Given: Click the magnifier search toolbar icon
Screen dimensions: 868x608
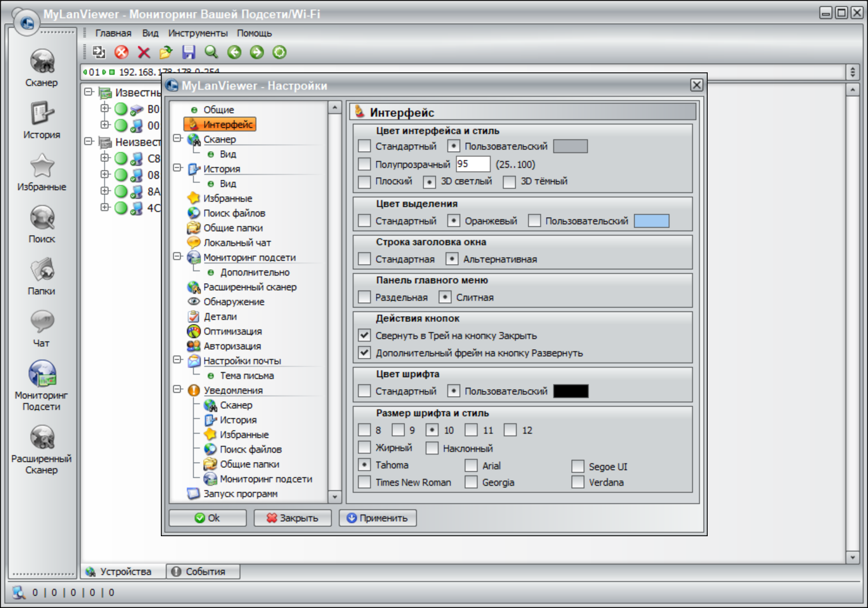Looking at the screenshot, I should tap(211, 52).
